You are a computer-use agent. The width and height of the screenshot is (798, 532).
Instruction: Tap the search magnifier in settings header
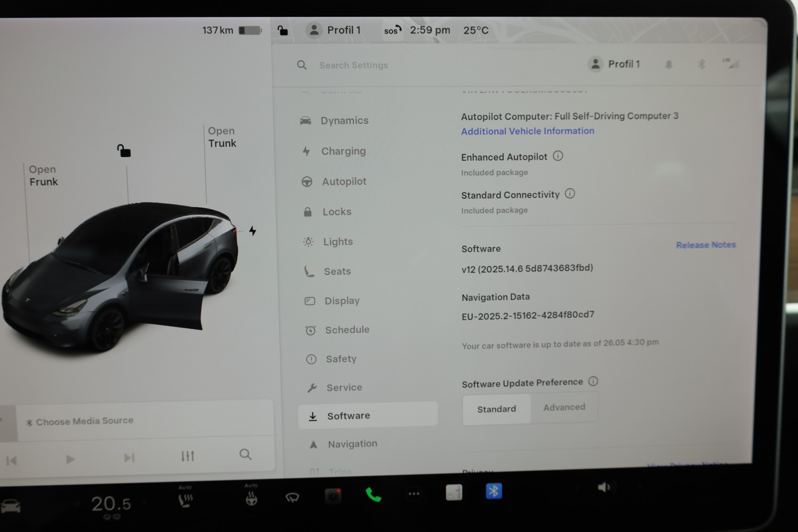[x=302, y=65]
